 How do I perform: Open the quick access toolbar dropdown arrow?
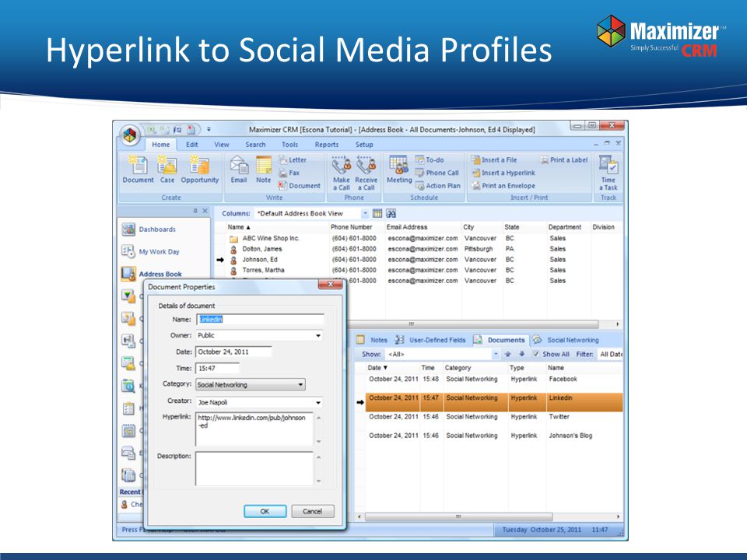click(x=209, y=129)
